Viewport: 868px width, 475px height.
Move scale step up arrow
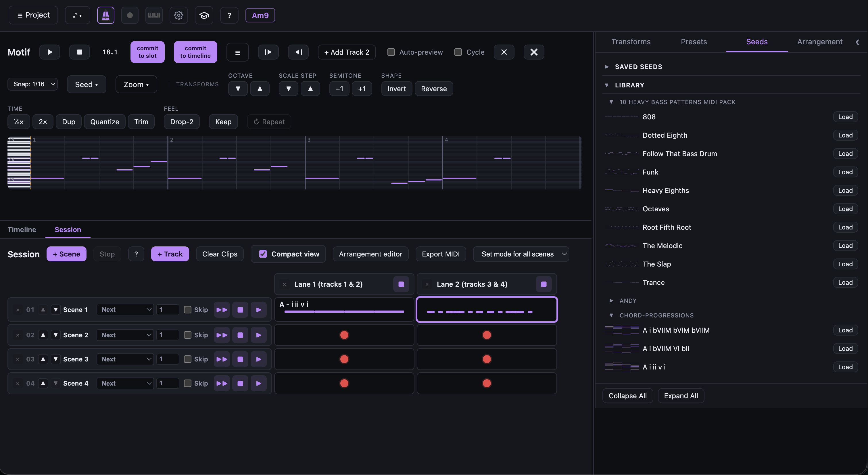point(310,89)
